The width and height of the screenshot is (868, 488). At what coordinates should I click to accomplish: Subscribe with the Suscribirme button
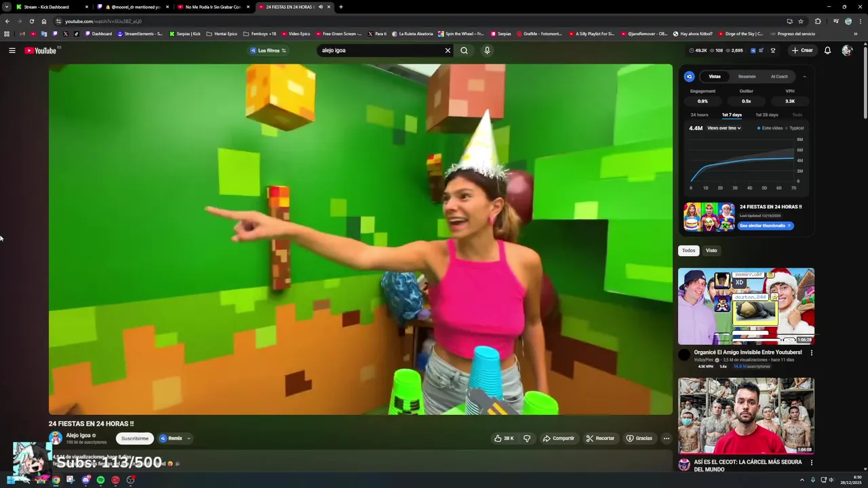coord(135,439)
